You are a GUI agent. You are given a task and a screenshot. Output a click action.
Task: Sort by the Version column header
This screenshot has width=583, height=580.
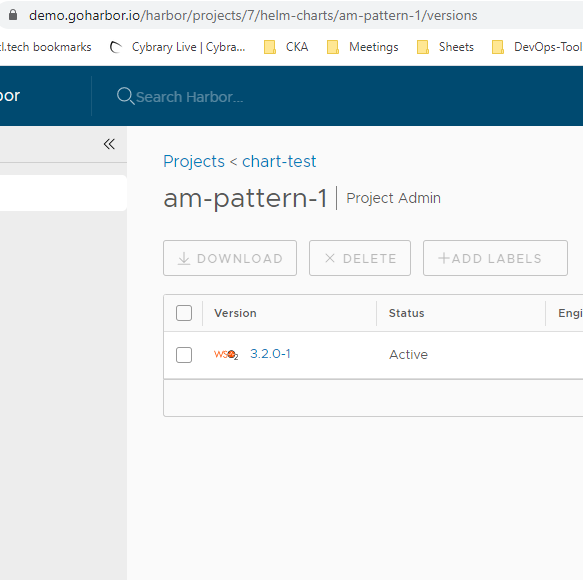(235, 313)
